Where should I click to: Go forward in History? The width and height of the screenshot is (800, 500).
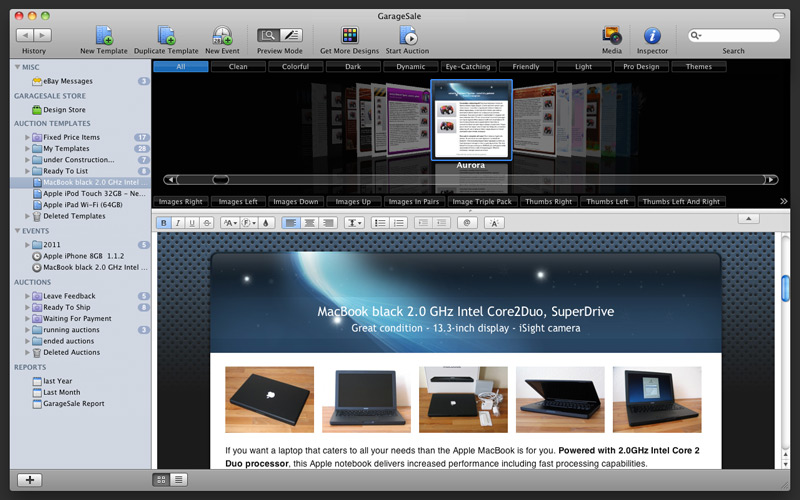click(x=43, y=35)
